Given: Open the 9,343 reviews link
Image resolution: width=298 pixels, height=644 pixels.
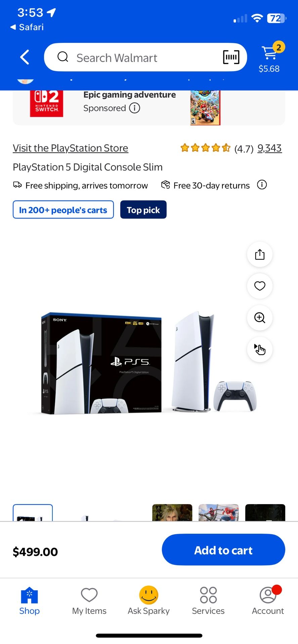Looking at the screenshot, I should pos(269,148).
